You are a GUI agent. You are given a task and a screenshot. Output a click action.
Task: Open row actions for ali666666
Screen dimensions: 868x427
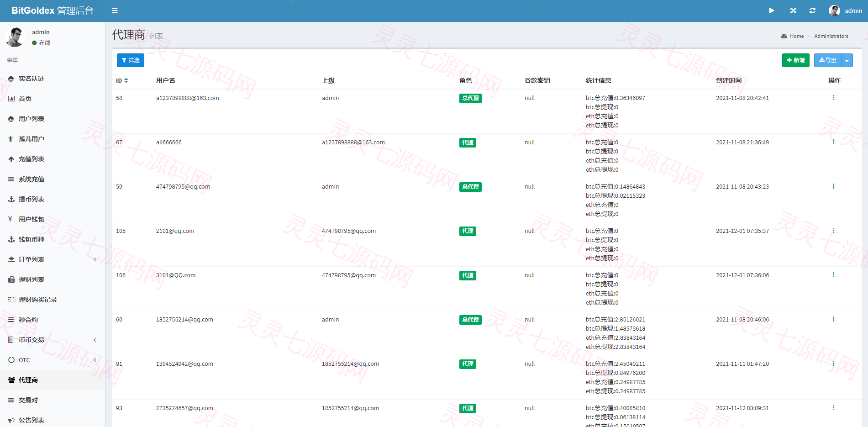tap(833, 142)
